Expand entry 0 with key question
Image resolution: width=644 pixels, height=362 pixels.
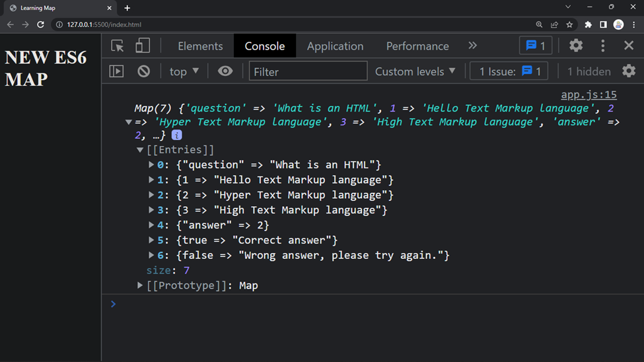[151, 164]
